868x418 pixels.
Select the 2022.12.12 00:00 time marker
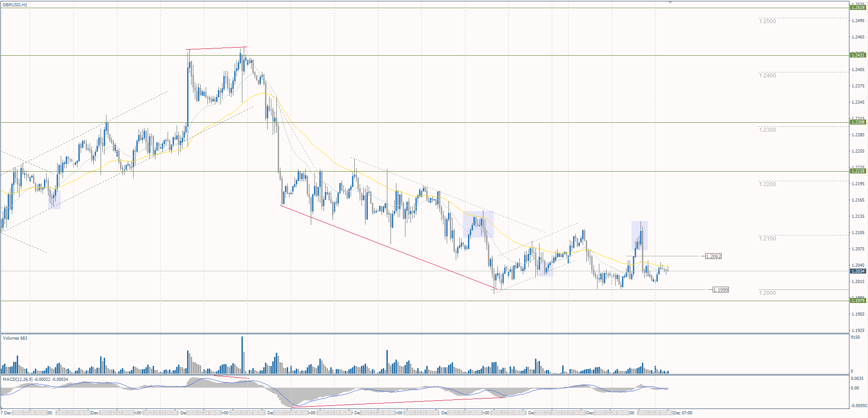117,413
